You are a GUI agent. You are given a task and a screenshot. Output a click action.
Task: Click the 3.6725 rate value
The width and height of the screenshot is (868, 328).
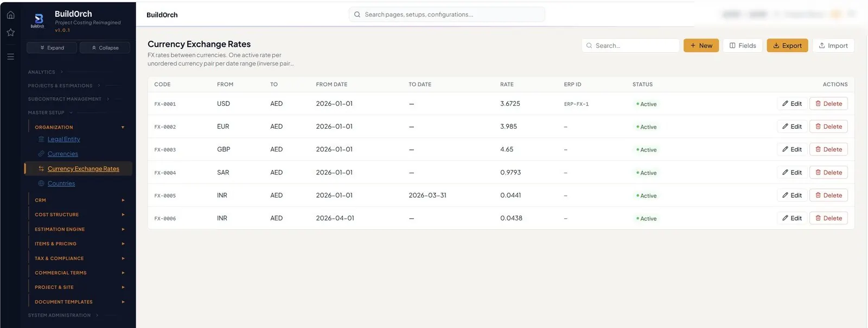point(510,104)
